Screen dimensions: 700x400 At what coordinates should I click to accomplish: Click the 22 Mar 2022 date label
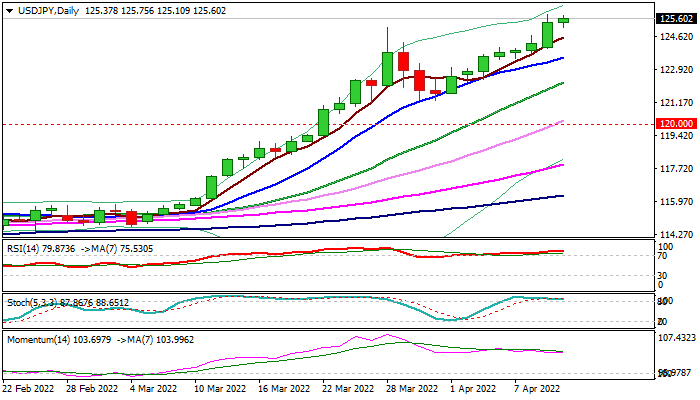[348, 388]
